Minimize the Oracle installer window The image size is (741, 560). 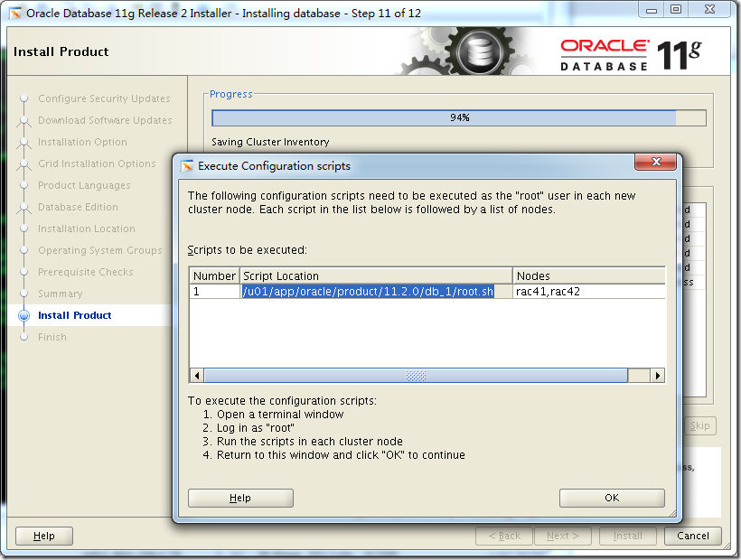tap(652, 10)
